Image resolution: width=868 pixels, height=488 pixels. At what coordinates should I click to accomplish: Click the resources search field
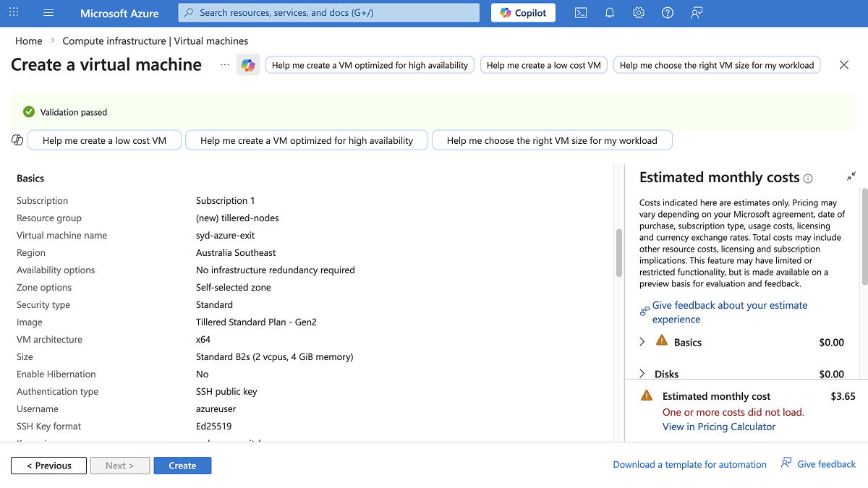click(x=328, y=12)
